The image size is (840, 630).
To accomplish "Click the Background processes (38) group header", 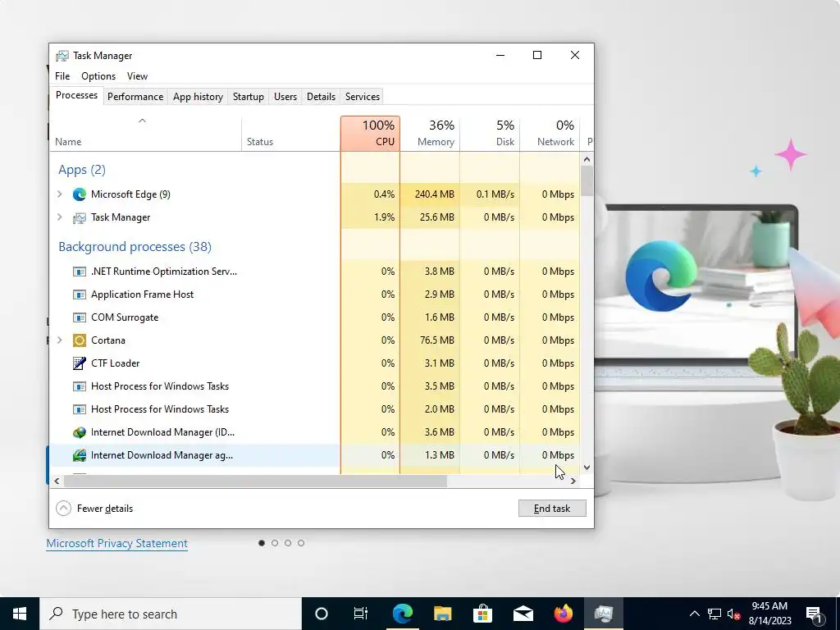I will coord(135,247).
